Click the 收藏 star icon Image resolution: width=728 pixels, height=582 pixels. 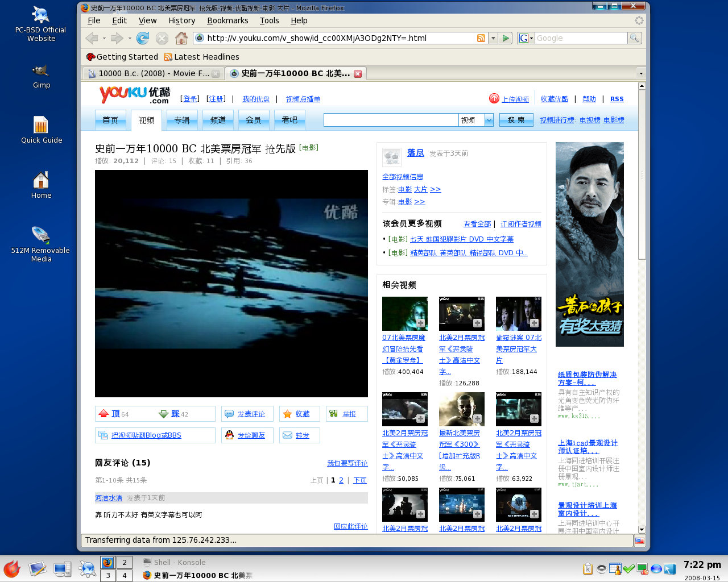pyautogui.click(x=288, y=414)
